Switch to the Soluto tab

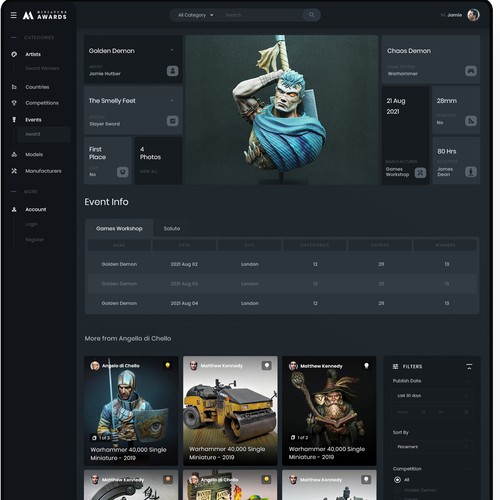click(x=172, y=228)
